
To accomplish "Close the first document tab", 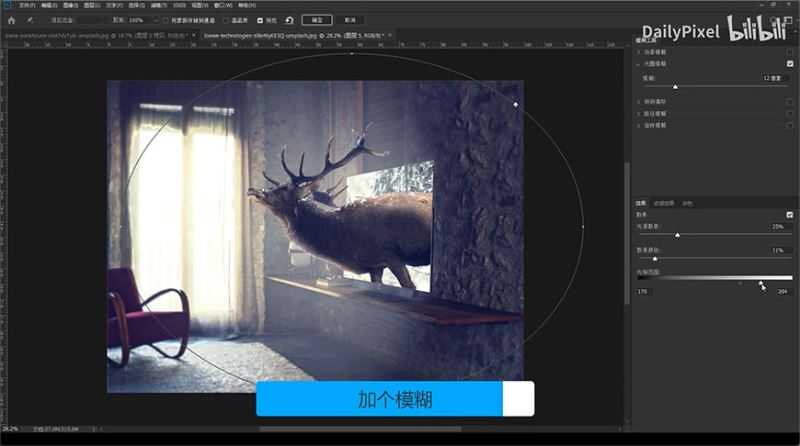I will pyautogui.click(x=194, y=35).
